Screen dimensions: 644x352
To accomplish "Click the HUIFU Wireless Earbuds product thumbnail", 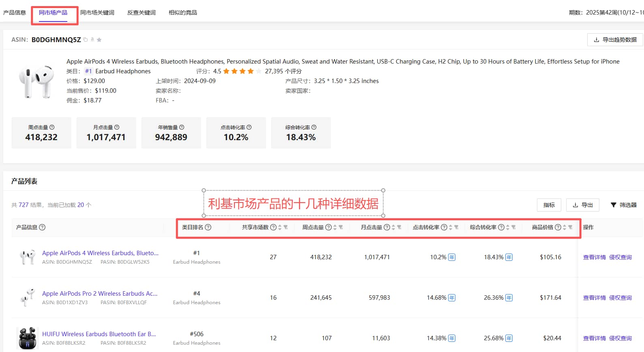I will click(x=28, y=338).
